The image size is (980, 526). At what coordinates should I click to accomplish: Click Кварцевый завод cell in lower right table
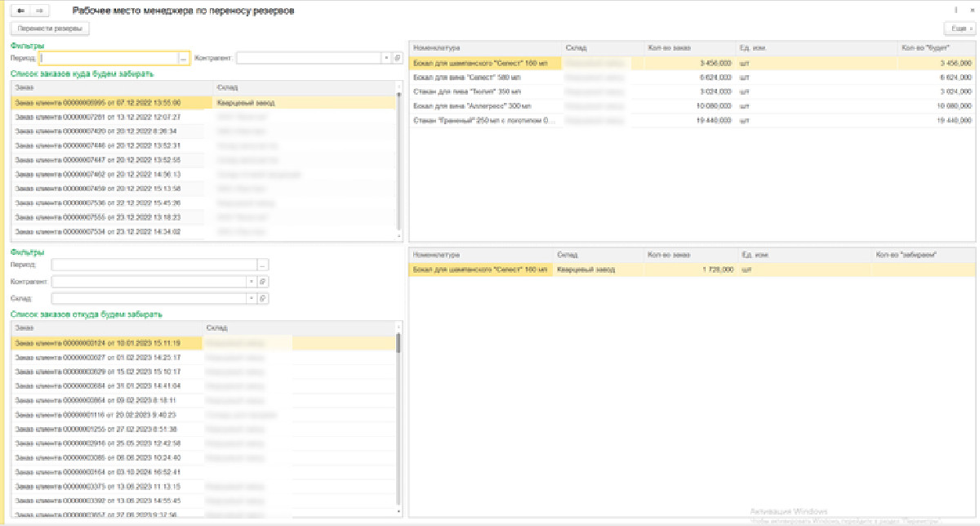599,270
